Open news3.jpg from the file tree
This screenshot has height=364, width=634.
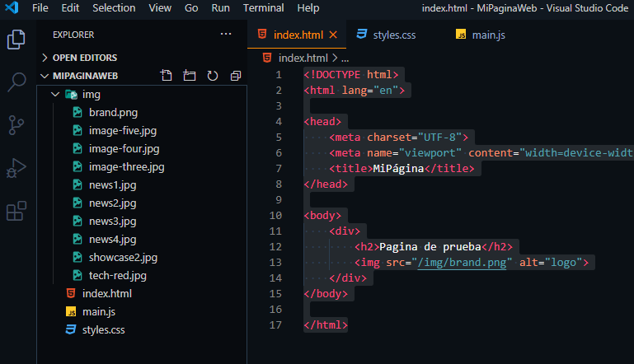pos(112,222)
